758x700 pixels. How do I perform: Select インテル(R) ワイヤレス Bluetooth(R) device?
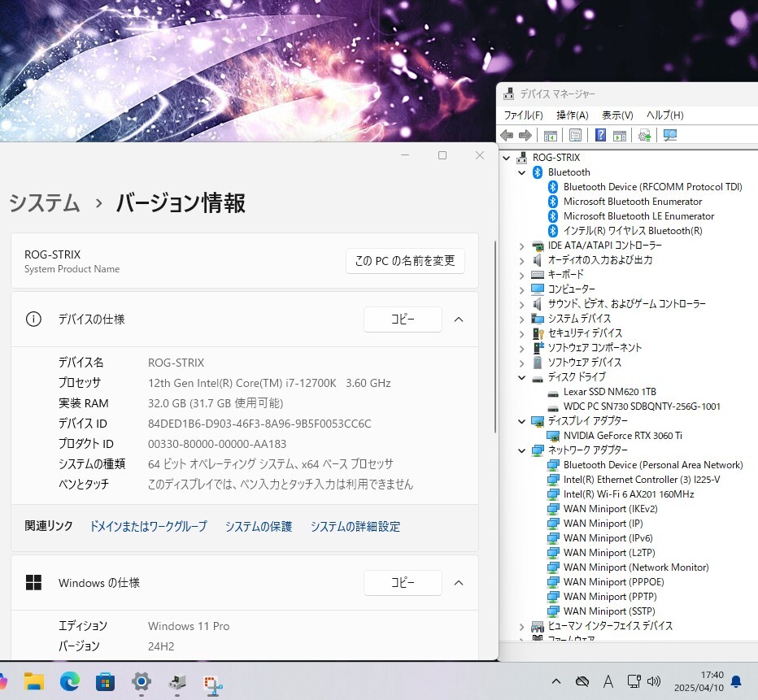coord(633,231)
